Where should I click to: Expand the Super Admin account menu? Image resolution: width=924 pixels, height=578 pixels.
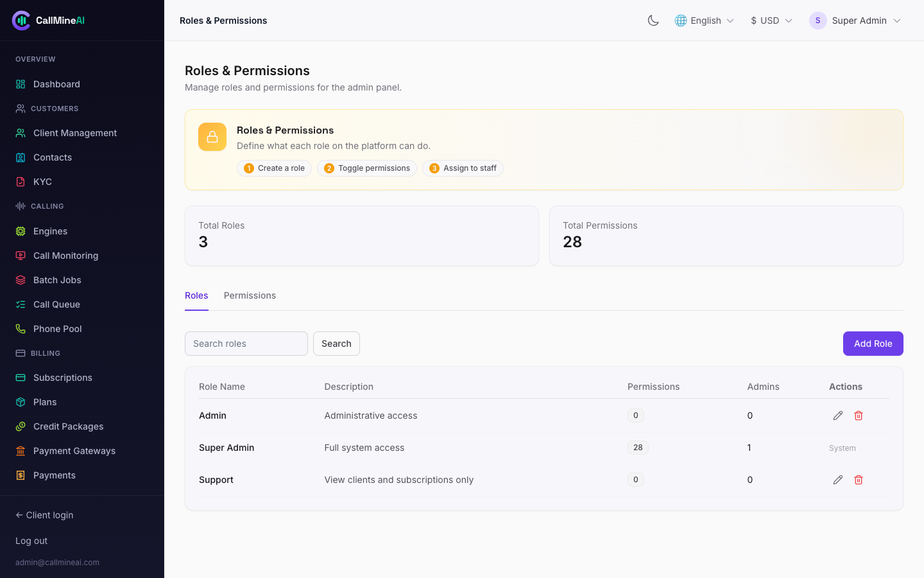tap(855, 21)
